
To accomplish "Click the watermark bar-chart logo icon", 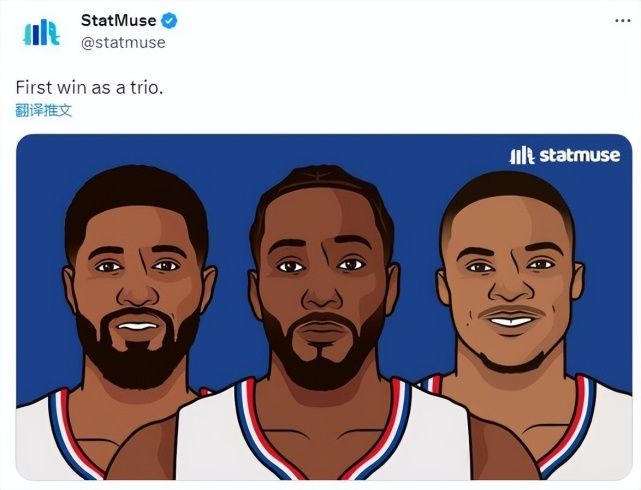I will 522,156.
